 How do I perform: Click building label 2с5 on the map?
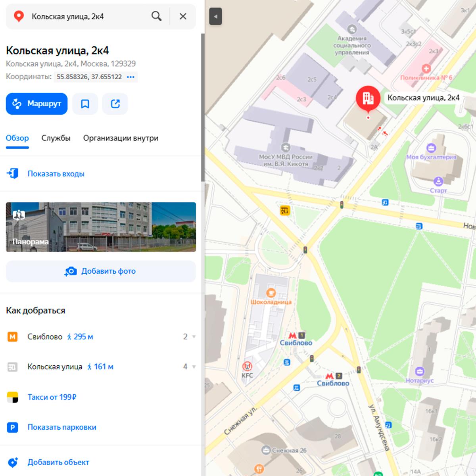click(x=312, y=79)
